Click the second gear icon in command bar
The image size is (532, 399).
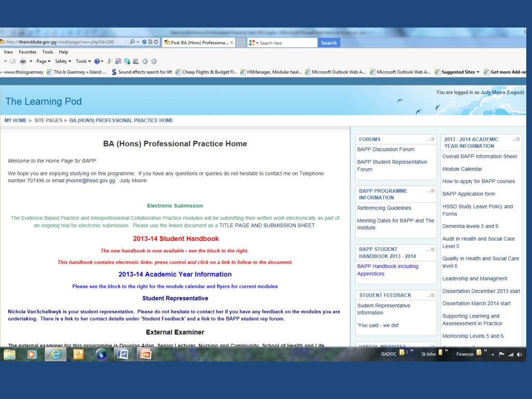pos(154,61)
